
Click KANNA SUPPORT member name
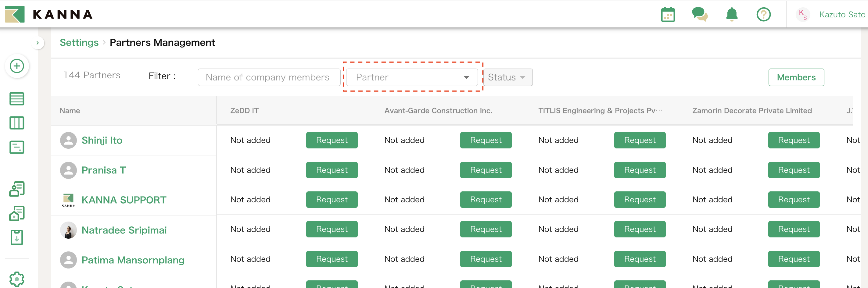(124, 200)
